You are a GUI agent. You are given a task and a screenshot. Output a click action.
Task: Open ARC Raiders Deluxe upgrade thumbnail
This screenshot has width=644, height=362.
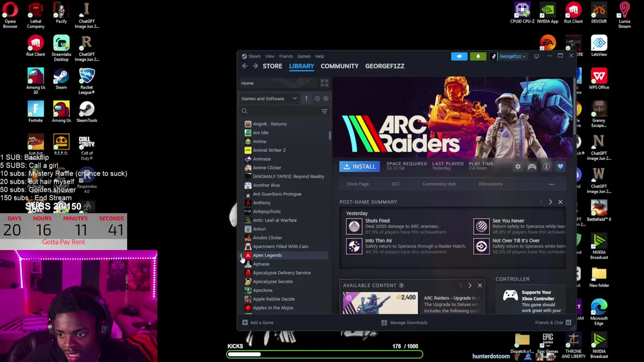tap(380, 304)
